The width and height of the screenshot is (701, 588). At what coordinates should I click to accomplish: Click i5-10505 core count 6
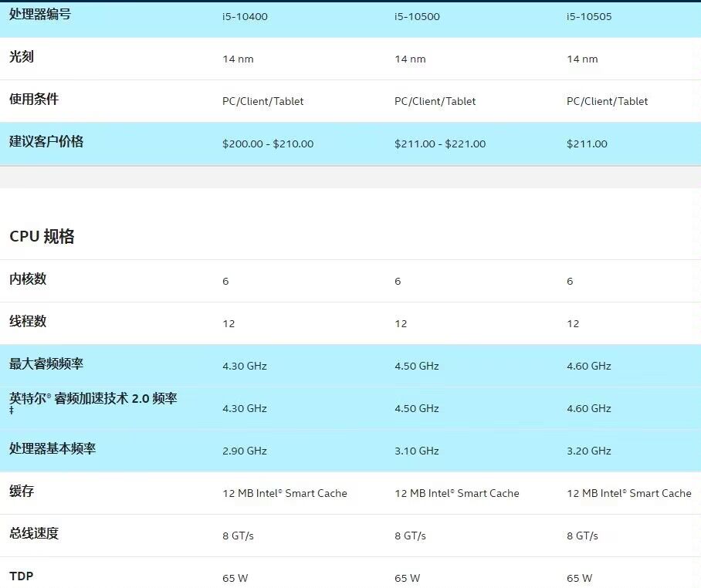click(x=570, y=281)
